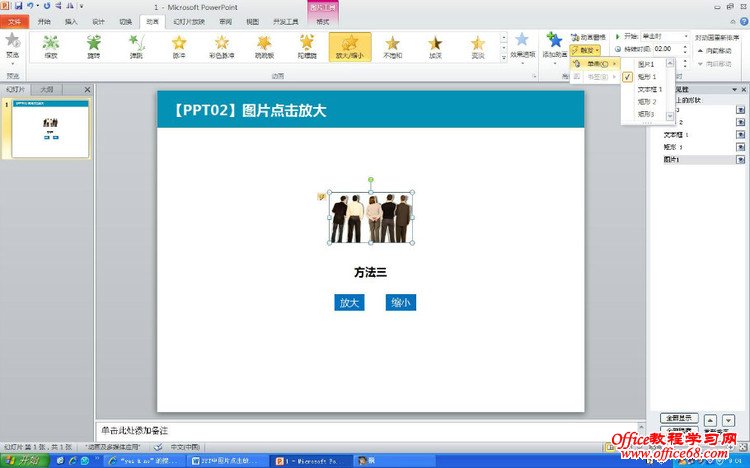Switch to the 幻灯片放映 ribbon tab
Image resolution: width=750 pixels, height=468 pixels.
(x=189, y=22)
